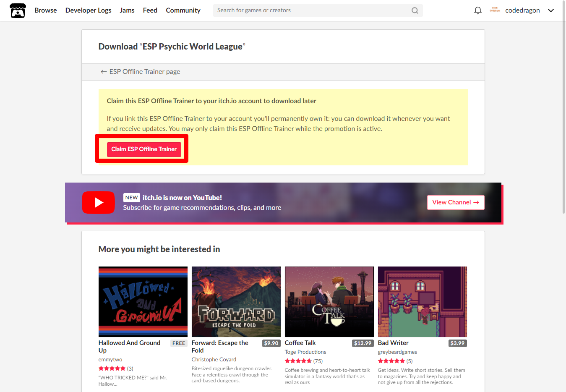Viewport: 566px width, 392px height.
Task: Open author Toge Productions
Action: click(x=305, y=352)
